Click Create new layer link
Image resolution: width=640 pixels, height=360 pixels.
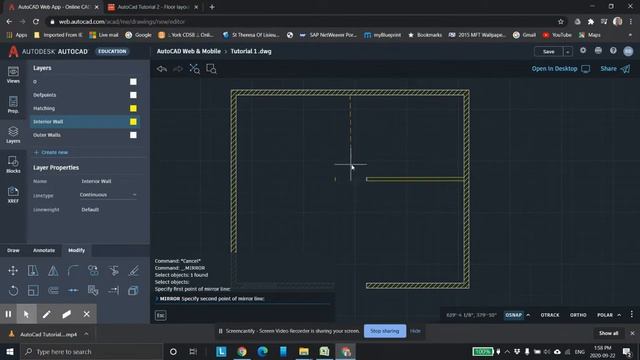[51, 152]
